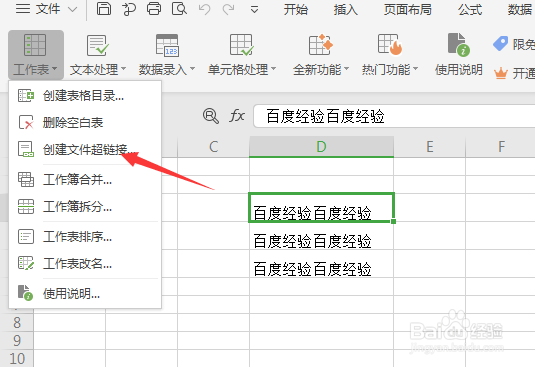
Task: Click the 热门功能 flame icon
Action: [390, 45]
